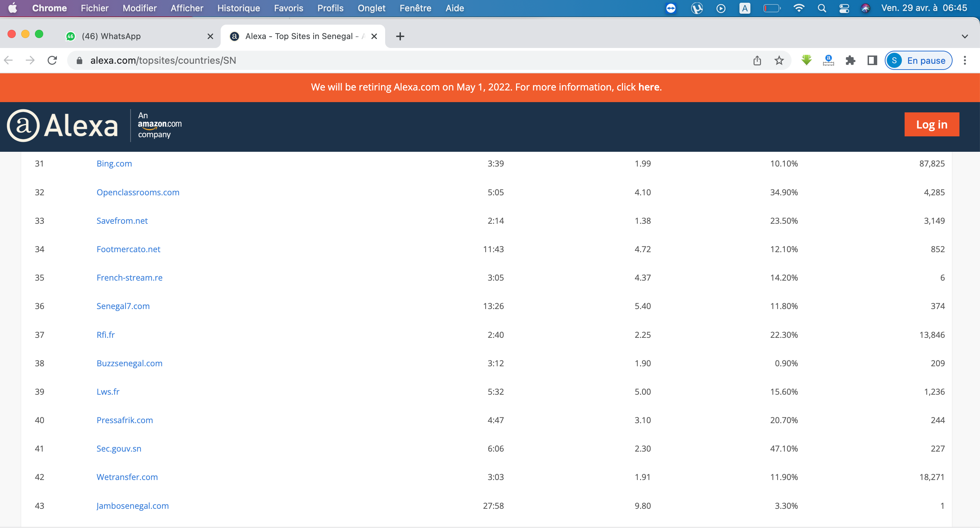Select the Alexa Top Sites in Senegal tab
Image resolution: width=980 pixels, height=529 pixels.
point(303,36)
